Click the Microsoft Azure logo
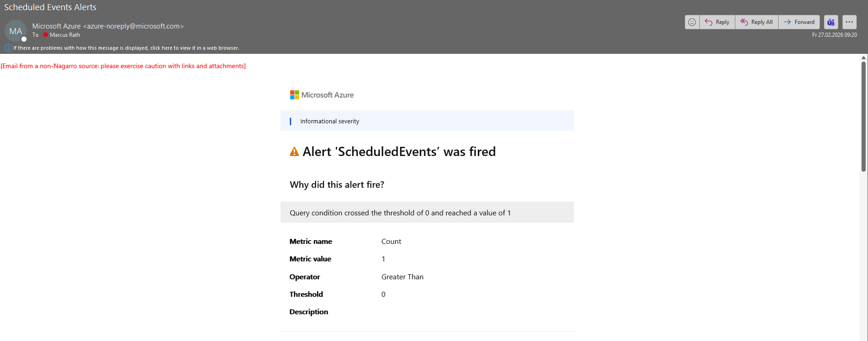The image size is (868, 341). [x=322, y=95]
